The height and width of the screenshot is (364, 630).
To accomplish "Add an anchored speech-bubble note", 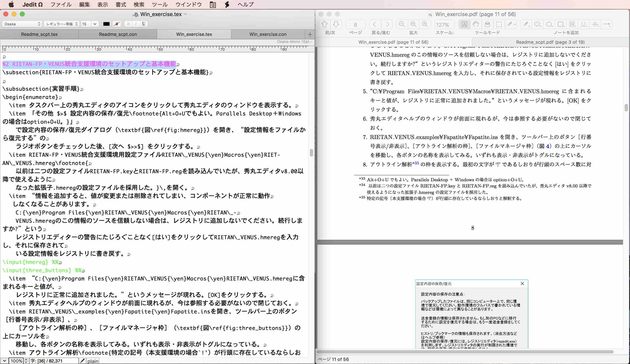I will [x=538, y=24].
